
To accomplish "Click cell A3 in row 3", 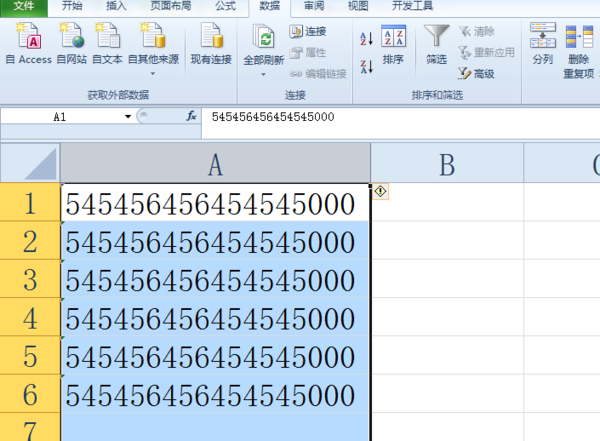I will click(215, 279).
